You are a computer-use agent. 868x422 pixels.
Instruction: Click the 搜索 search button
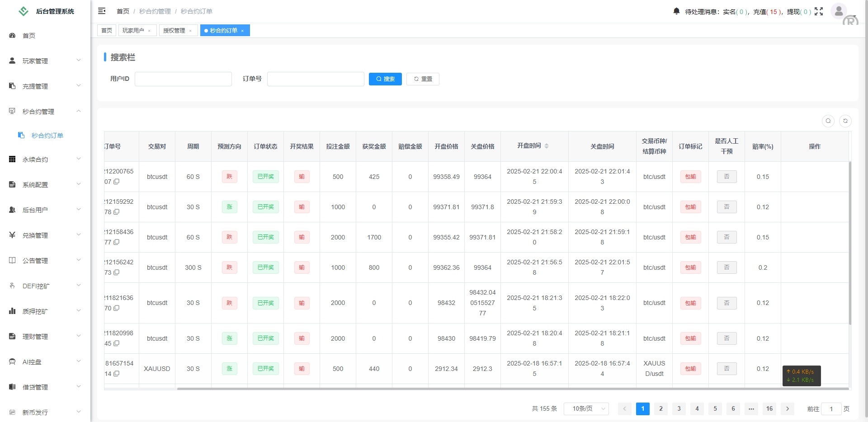(x=385, y=79)
